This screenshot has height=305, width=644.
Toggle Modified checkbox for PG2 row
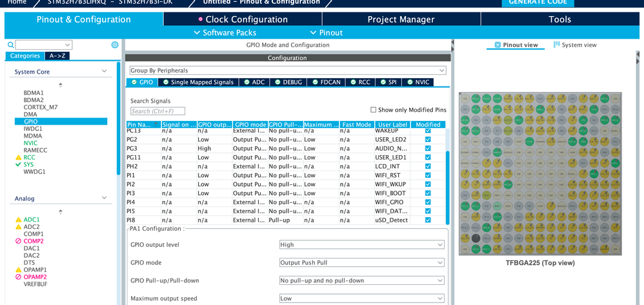tap(428, 140)
